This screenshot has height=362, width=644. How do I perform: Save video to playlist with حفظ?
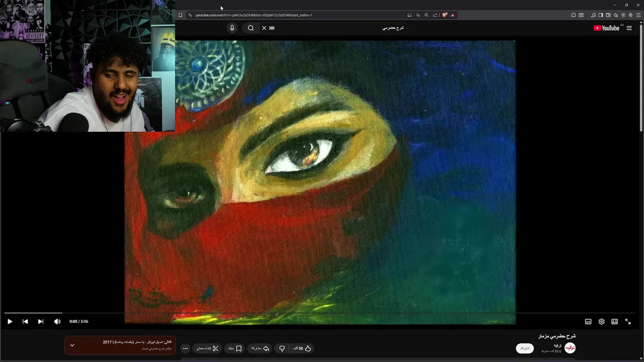(x=235, y=348)
